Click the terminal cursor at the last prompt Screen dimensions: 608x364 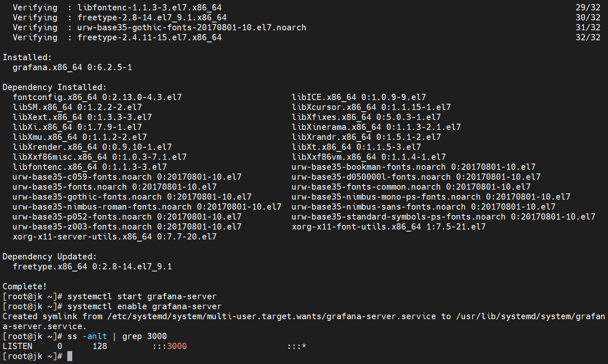tap(70, 356)
